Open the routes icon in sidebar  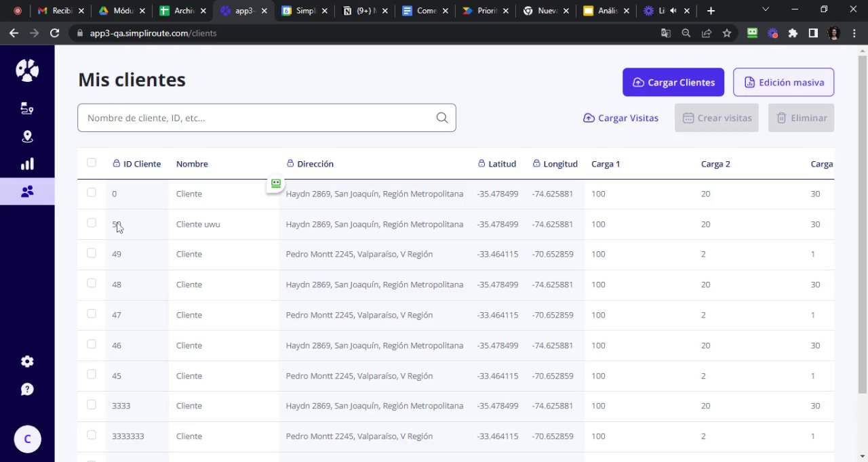27,108
